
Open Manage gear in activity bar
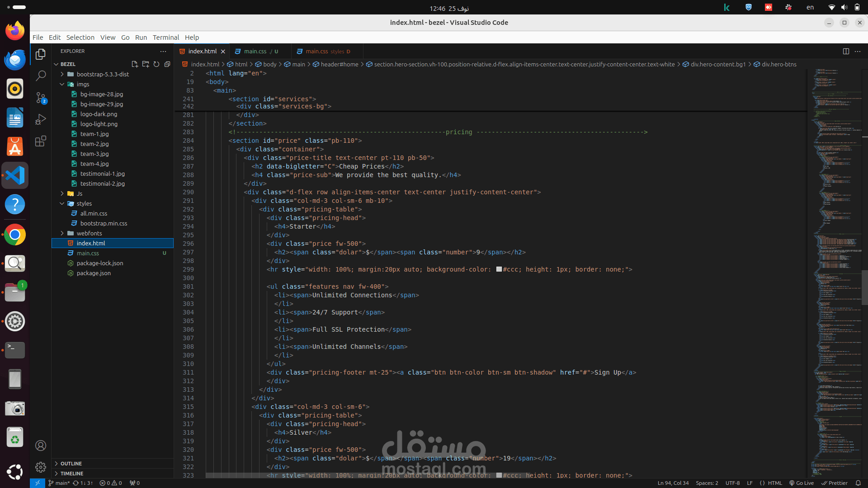coord(41,467)
